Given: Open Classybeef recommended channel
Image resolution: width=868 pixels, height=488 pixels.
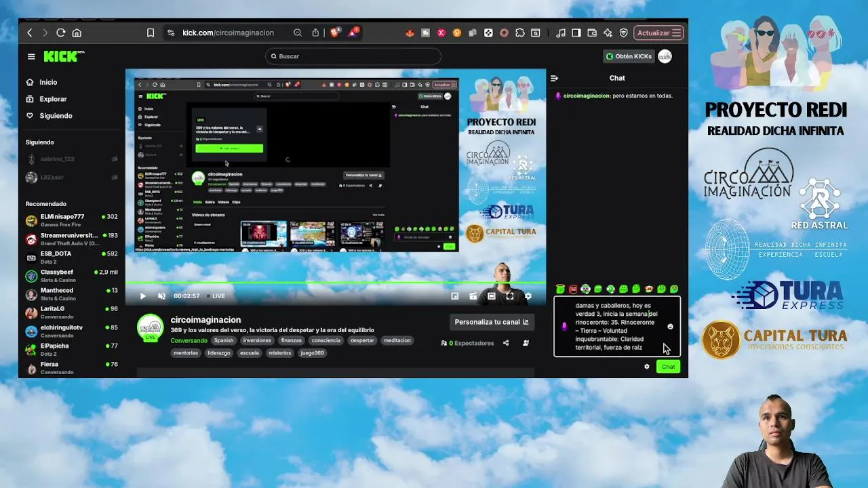Looking at the screenshot, I should click(71, 275).
